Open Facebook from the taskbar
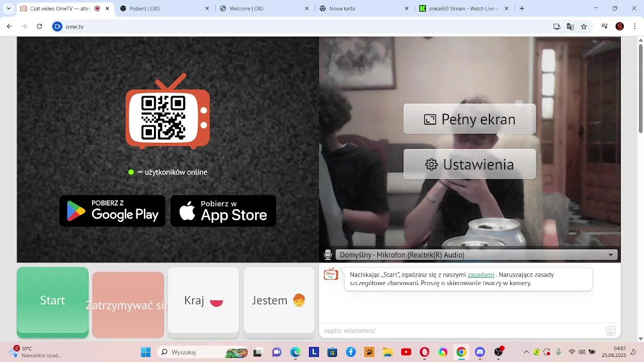Viewport: 644px width, 362px height. 351,352
